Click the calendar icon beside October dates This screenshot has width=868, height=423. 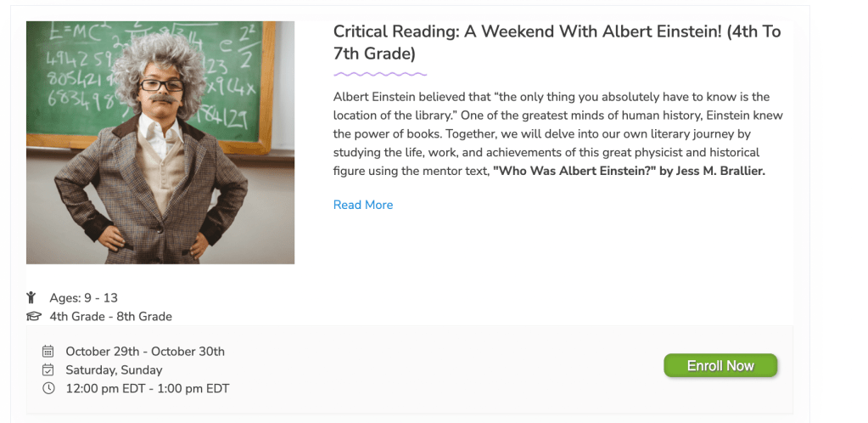point(48,352)
